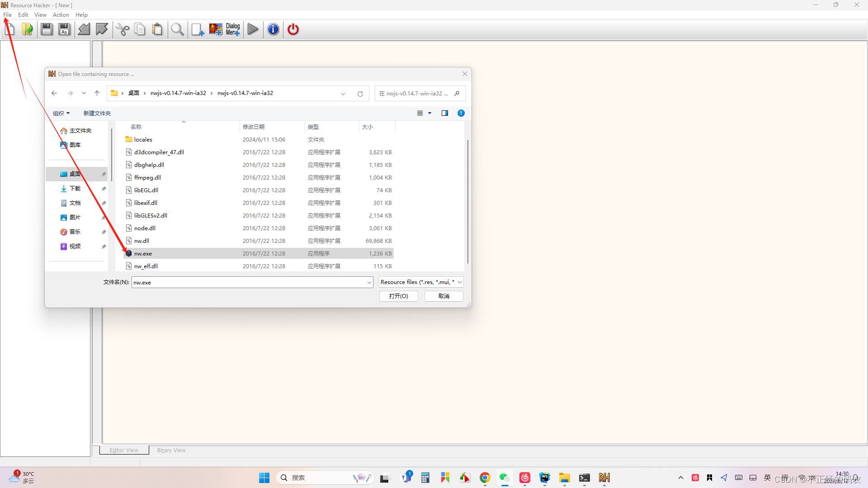
Task: Open the Edit menu
Action: pos(23,15)
